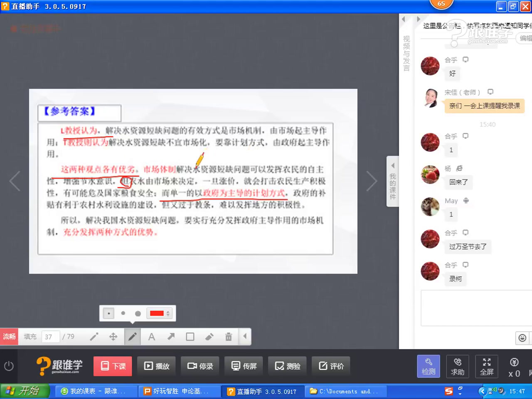532x399 pixels.
Task: Activate the pencil drawing tool
Action: click(x=132, y=337)
